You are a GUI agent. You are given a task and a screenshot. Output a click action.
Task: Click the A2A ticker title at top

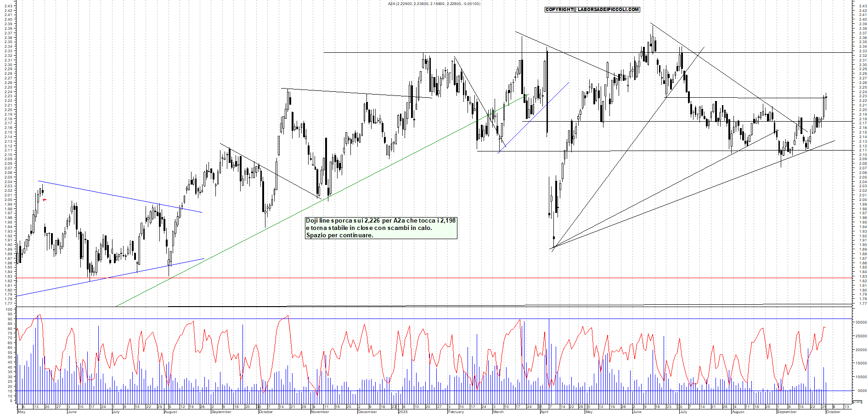click(434, 4)
